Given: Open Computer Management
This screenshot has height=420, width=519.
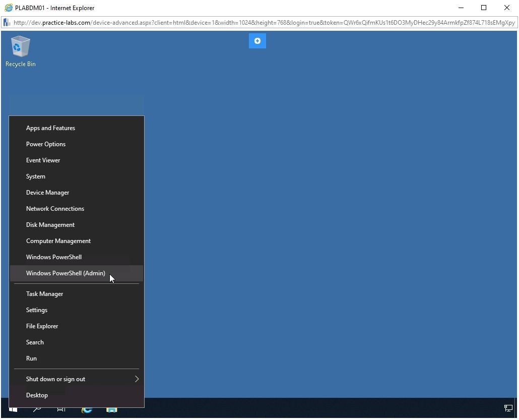Looking at the screenshot, I should [58, 241].
